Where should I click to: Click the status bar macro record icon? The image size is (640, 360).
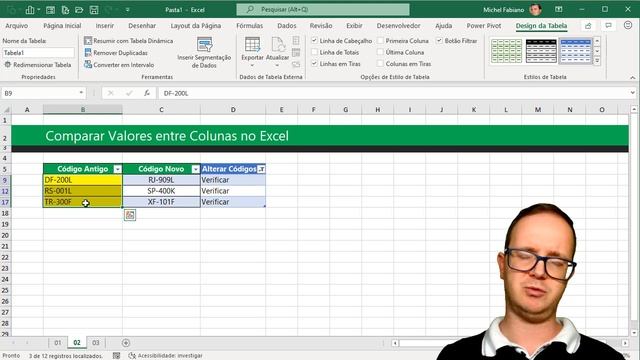coord(116,356)
